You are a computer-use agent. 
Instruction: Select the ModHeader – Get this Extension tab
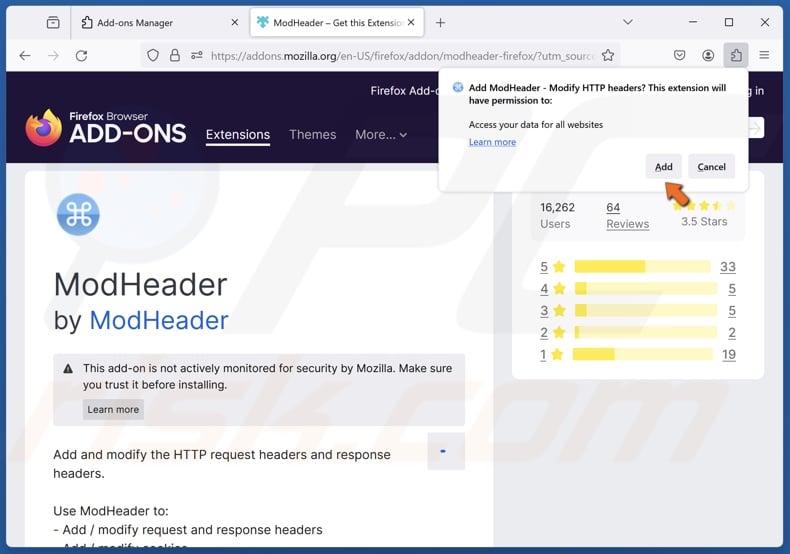337,23
